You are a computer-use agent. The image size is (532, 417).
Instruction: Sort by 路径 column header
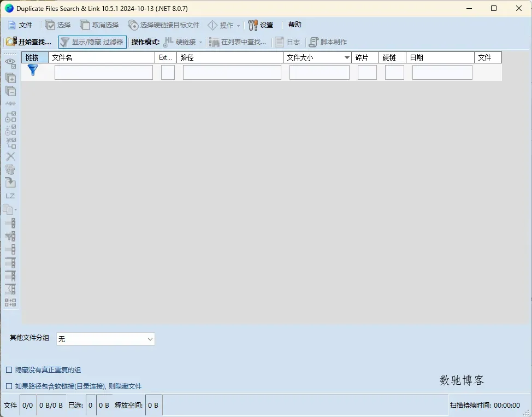[x=230, y=57]
